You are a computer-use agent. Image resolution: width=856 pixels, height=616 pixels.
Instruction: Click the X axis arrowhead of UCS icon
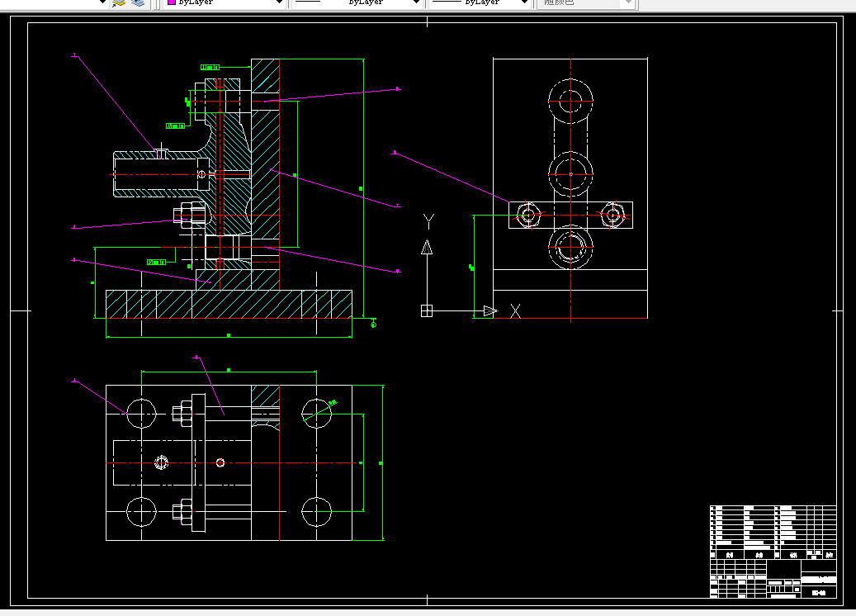point(490,310)
